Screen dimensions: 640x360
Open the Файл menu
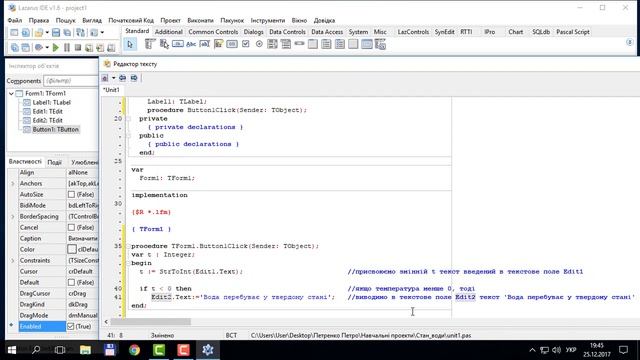pyautogui.click(x=15, y=20)
